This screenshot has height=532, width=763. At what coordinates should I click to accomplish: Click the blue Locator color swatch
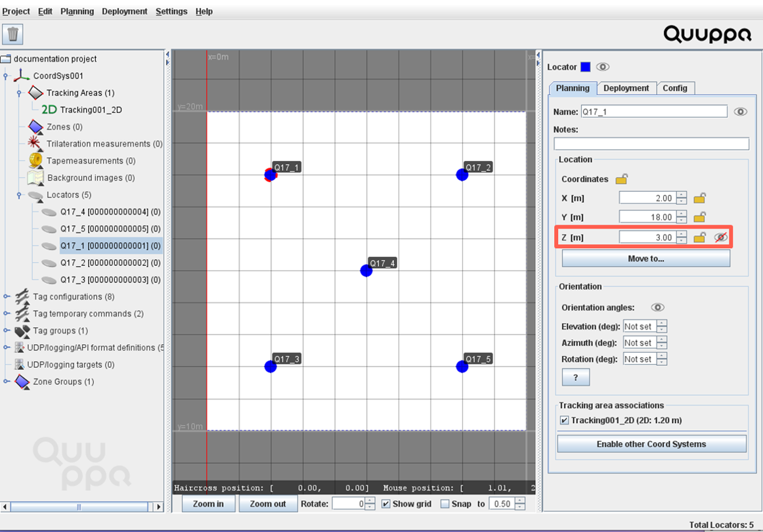586,67
